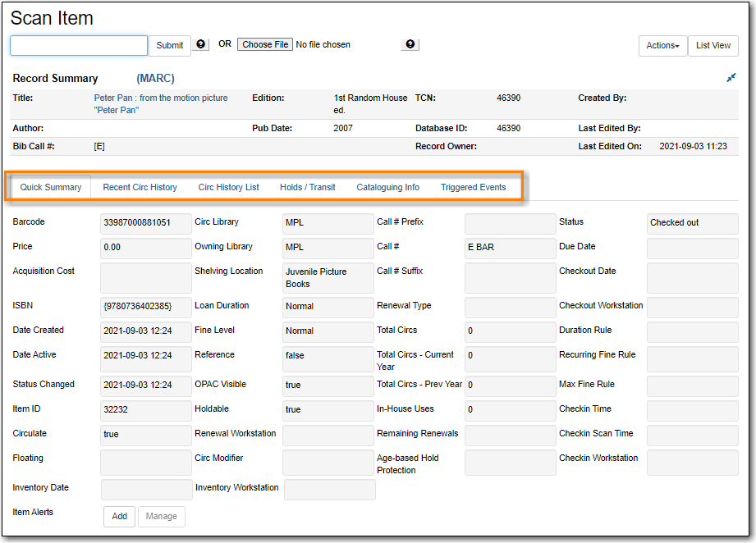Collapse the Record Summary pane icon

point(731,78)
